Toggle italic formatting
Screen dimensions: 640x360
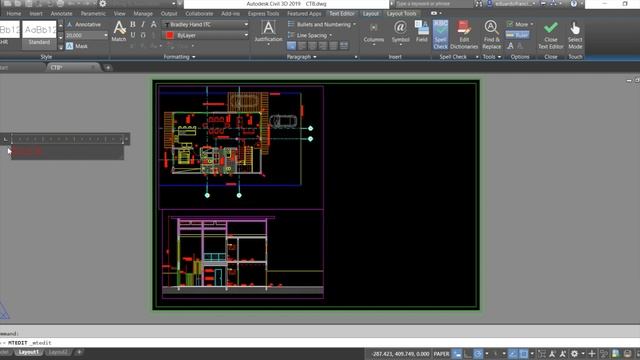click(143, 24)
